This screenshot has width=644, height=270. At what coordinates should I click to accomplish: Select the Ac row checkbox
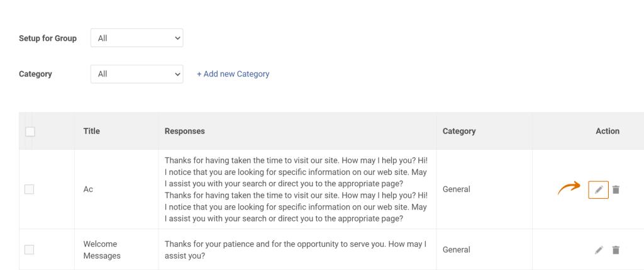pyautogui.click(x=29, y=189)
